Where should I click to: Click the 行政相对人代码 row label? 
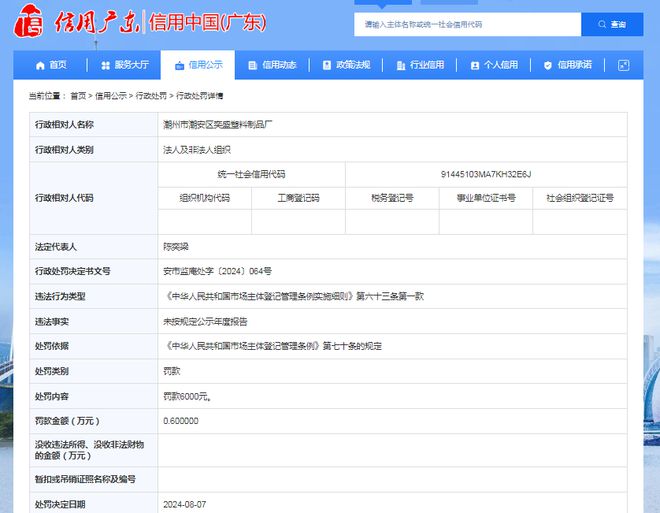pos(64,198)
